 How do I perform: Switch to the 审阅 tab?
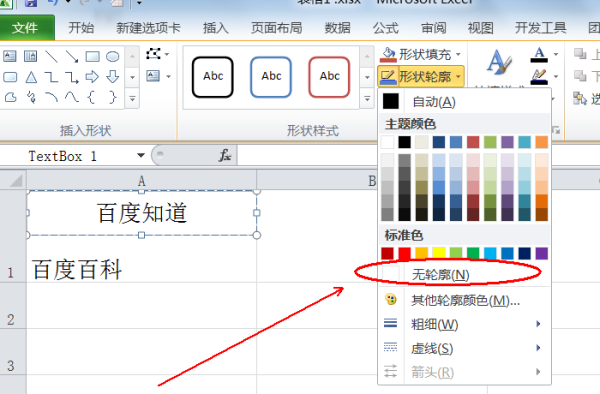tap(434, 28)
